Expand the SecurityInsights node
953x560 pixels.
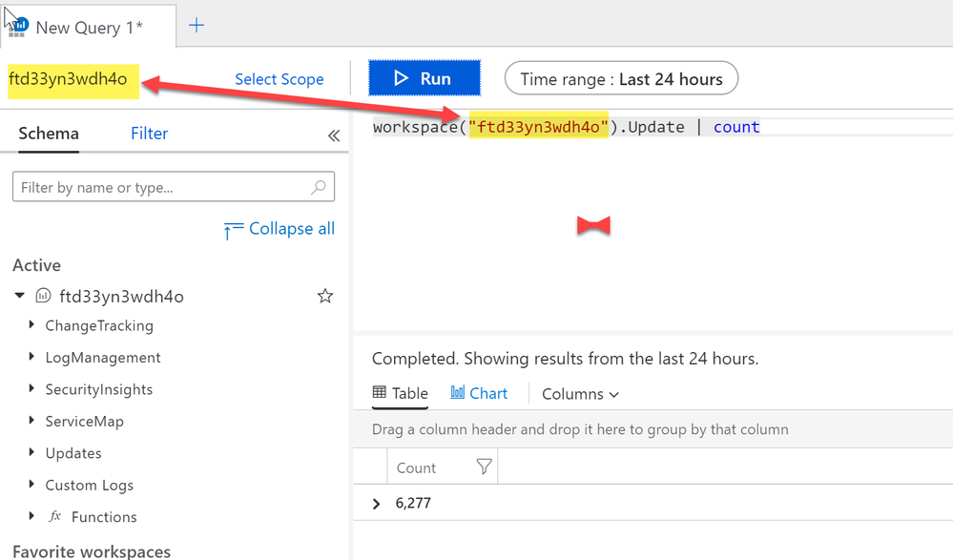tap(31, 388)
